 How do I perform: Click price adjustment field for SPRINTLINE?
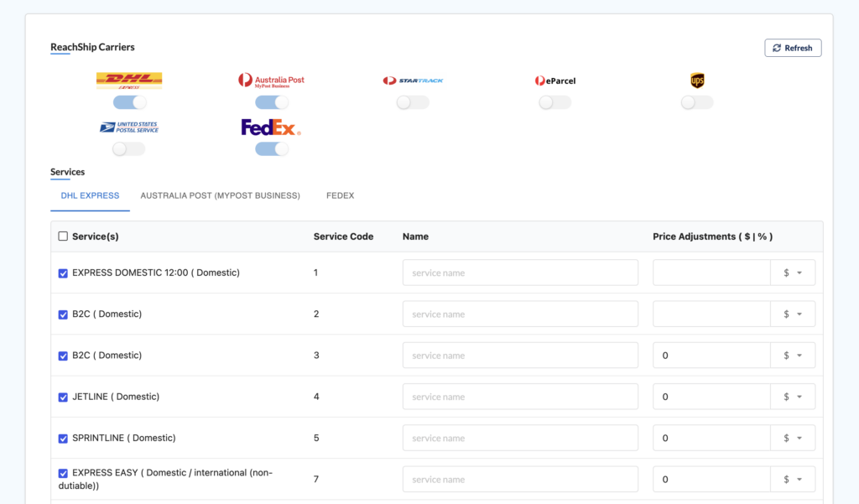click(711, 439)
